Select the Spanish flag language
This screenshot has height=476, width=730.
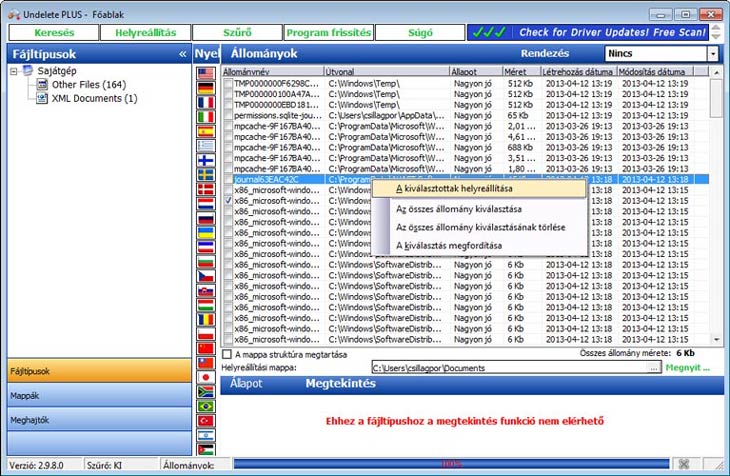click(206, 131)
